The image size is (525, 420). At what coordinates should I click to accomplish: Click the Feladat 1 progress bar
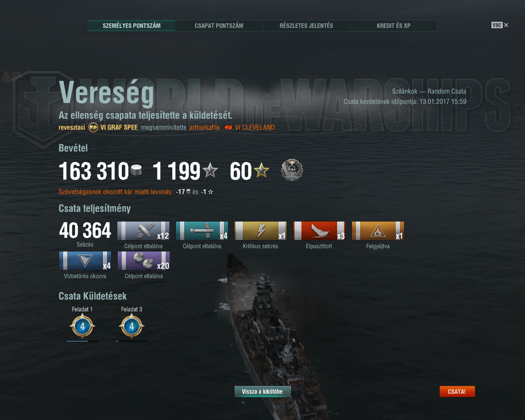pos(82,341)
